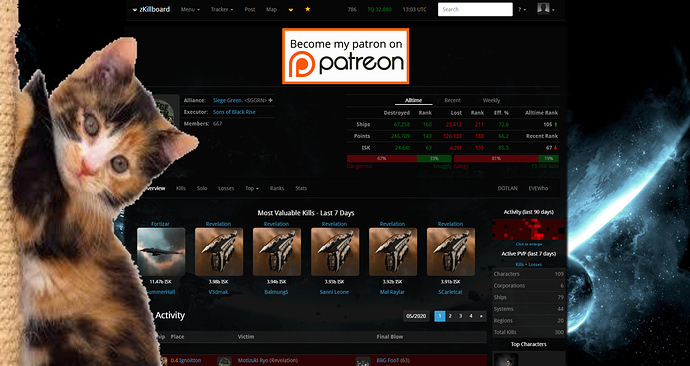Viewport: 690px width, 366px height.
Task: Open the Menu dropdown
Action: click(190, 9)
